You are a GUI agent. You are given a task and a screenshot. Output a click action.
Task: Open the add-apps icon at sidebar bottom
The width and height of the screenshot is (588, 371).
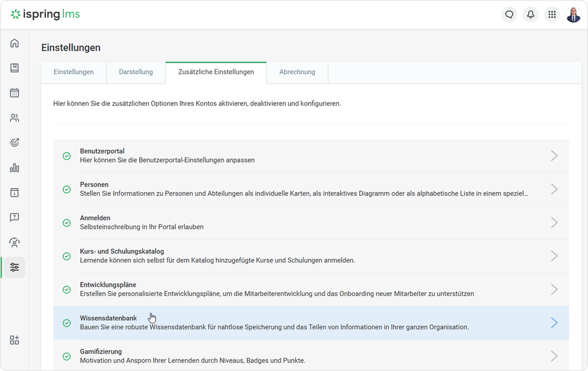tap(14, 341)
